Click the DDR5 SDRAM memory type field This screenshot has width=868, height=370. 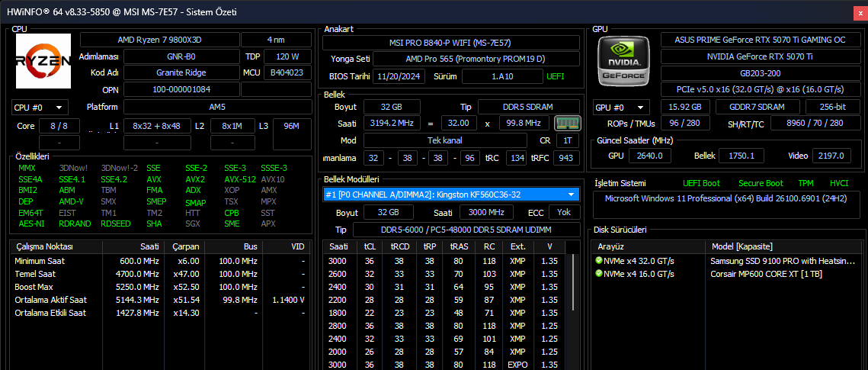point(529,107)
